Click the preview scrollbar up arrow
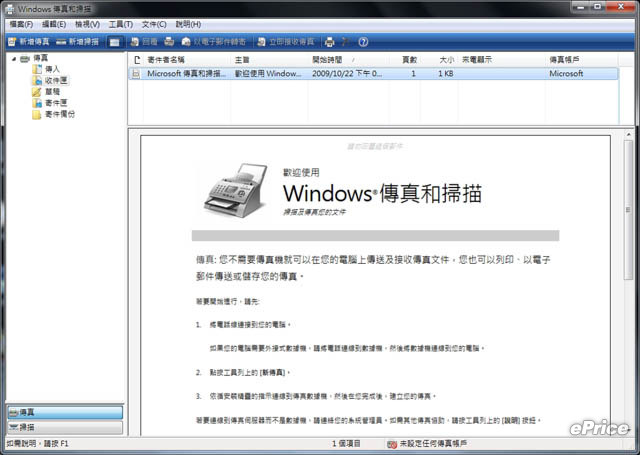The width and height of the screenshot is (640, 455). click(x=629, y=135)
